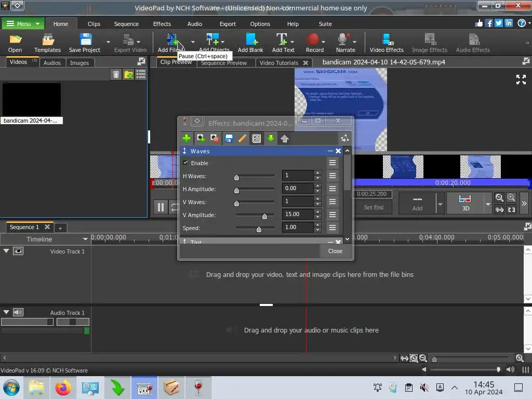Open the 3D options dropdown arrow

(488, 204)
